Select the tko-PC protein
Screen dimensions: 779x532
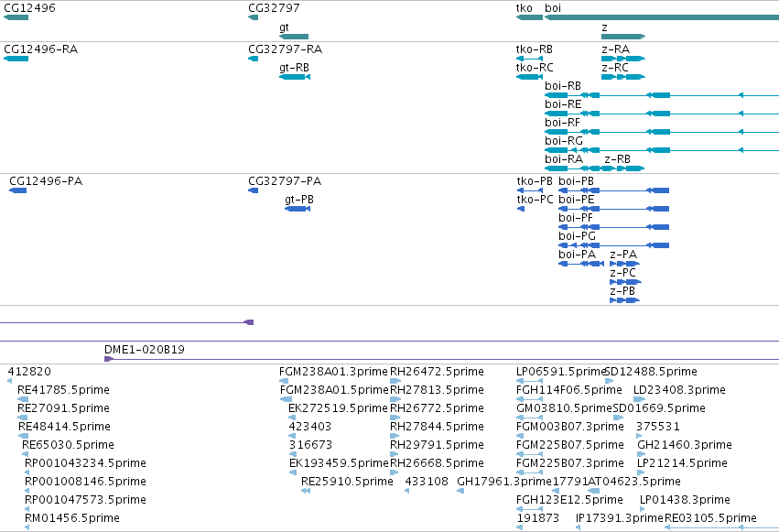(x=521, y=209)
